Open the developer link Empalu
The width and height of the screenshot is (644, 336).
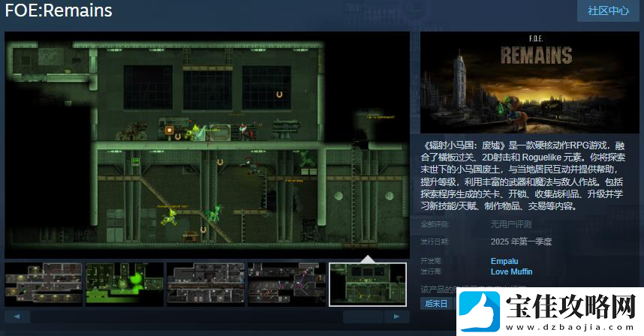pos(504,261)
